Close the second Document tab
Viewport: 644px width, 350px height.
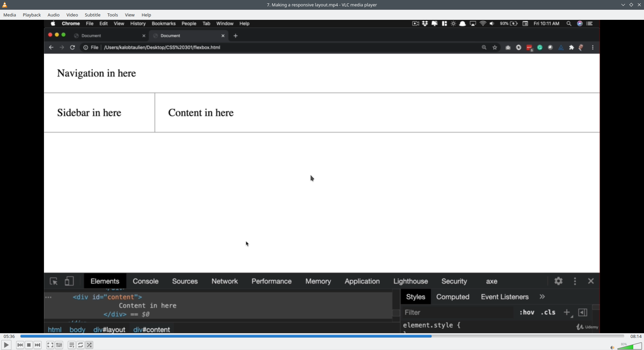[223, 36]
